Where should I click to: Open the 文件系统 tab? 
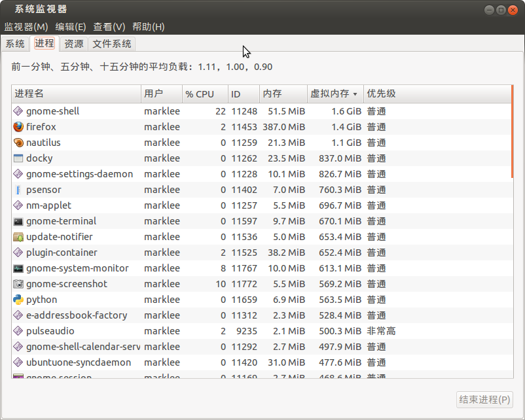tap(112, 44)
